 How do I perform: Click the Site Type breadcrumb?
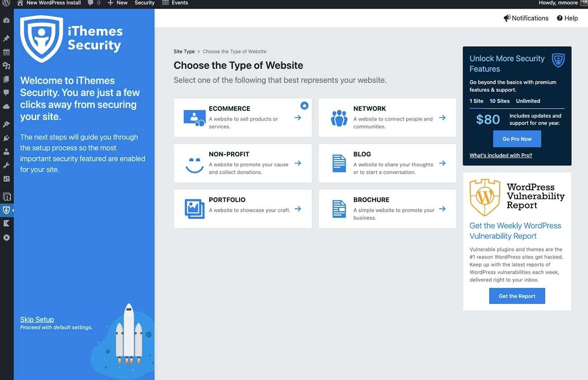[184, 52]
